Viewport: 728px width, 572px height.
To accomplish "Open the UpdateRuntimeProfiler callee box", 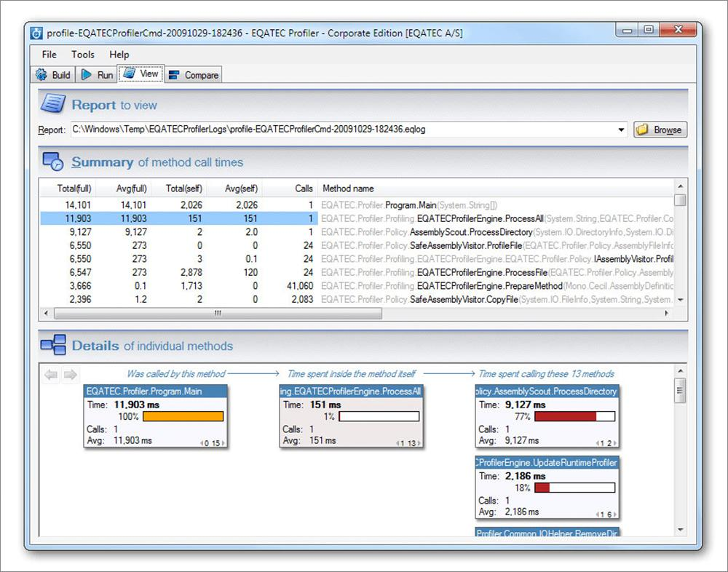I will (x=547, y=488).
